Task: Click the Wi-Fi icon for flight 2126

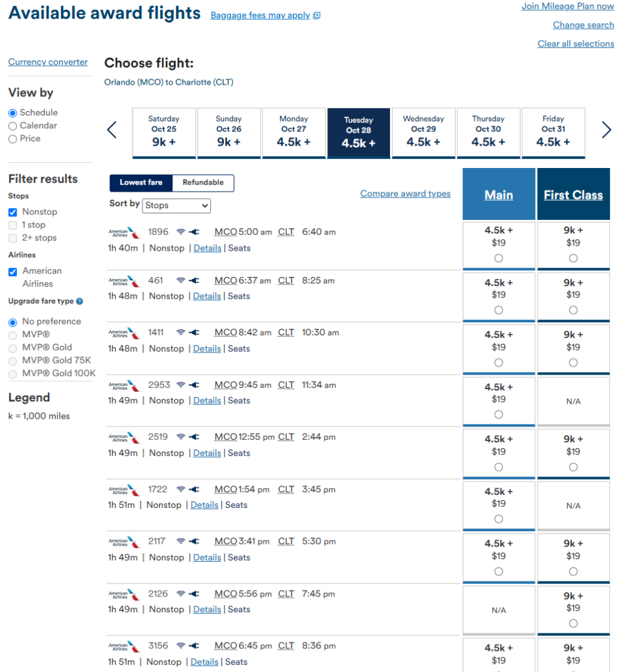Action: pos(181,594)
